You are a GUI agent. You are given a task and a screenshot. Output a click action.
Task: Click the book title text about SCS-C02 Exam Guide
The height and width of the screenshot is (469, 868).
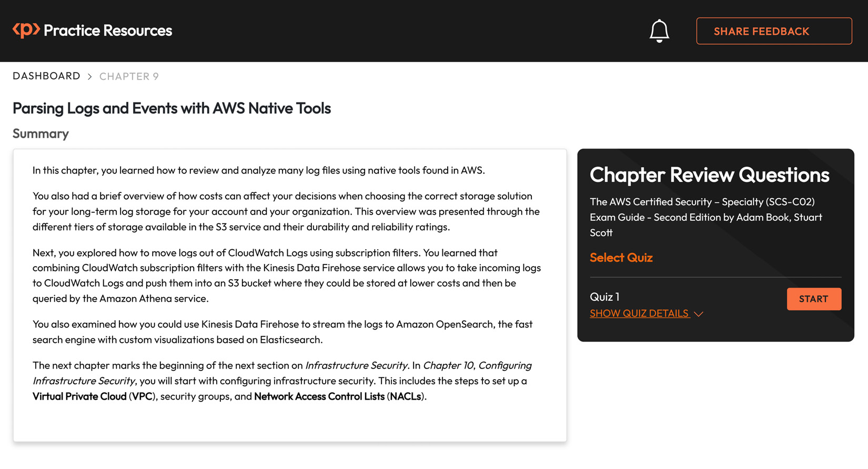(x=706, y=217)
